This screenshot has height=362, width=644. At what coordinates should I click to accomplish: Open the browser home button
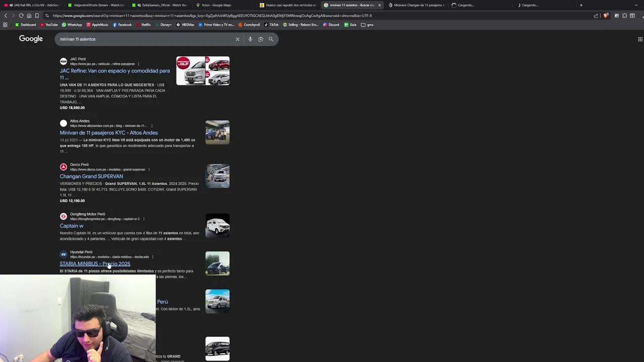coord(29,16)
